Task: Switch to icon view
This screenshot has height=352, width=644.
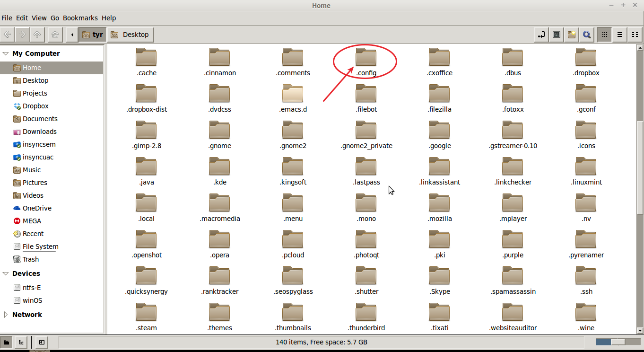Action: (605, 35)
